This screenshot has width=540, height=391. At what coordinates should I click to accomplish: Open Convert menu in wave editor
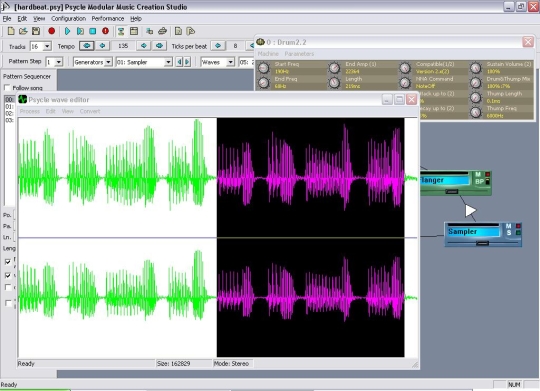click(90, 111)
